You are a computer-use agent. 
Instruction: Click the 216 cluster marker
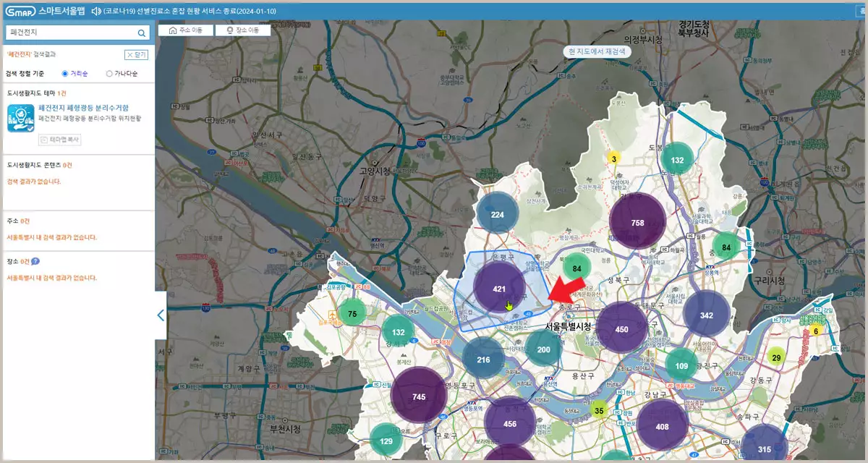pos(484,360)
